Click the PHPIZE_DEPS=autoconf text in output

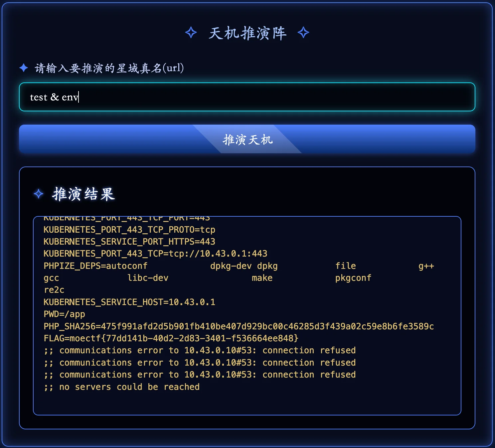[x=95, y=266]
